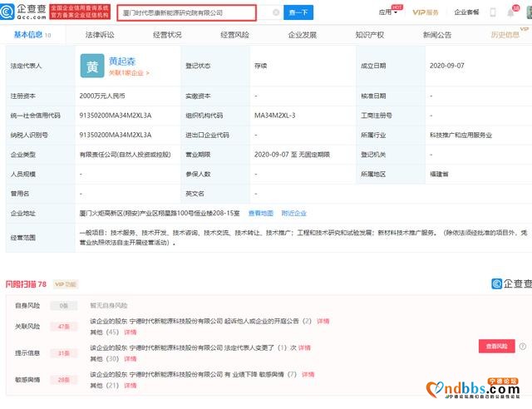Select the 所属地区 value 福建省

(439, 174)
